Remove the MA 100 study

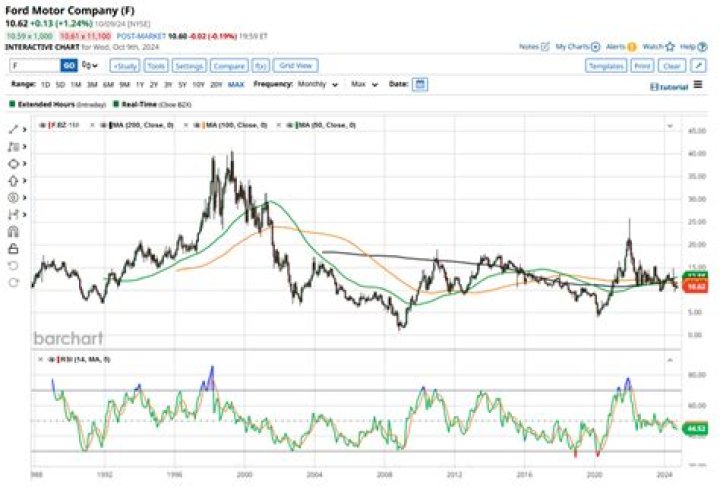coord(186,125)
